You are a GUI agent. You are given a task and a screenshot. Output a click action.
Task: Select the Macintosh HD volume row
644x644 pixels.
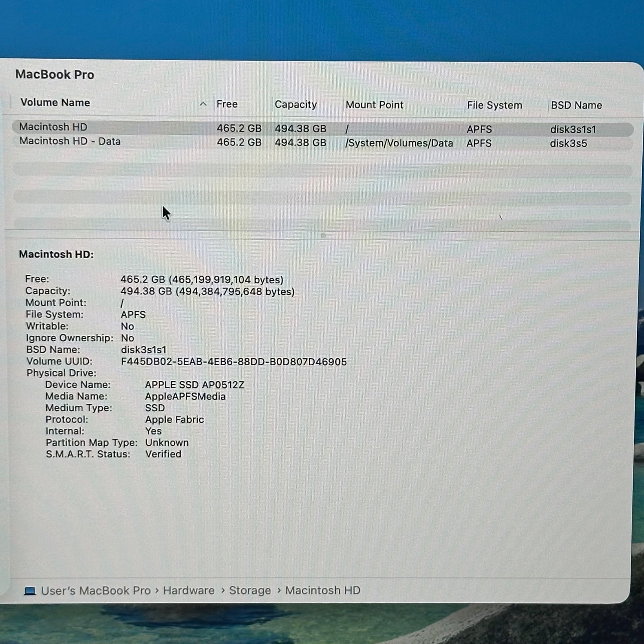[x=323, y=128]
